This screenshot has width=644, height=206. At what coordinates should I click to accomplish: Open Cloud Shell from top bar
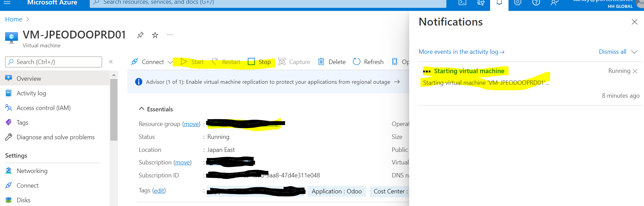pyautogui.click(x=462, y=2)
